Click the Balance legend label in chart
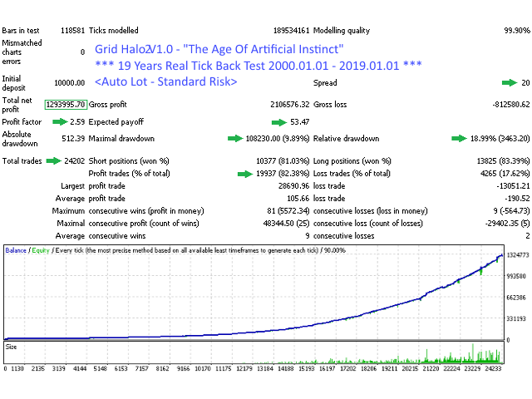 (x=16, y=250)
